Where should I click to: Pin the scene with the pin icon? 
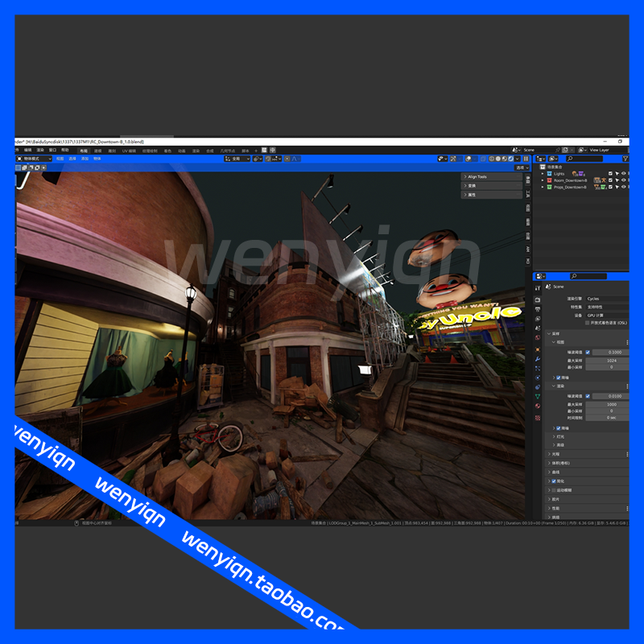[x=557, y=150]
